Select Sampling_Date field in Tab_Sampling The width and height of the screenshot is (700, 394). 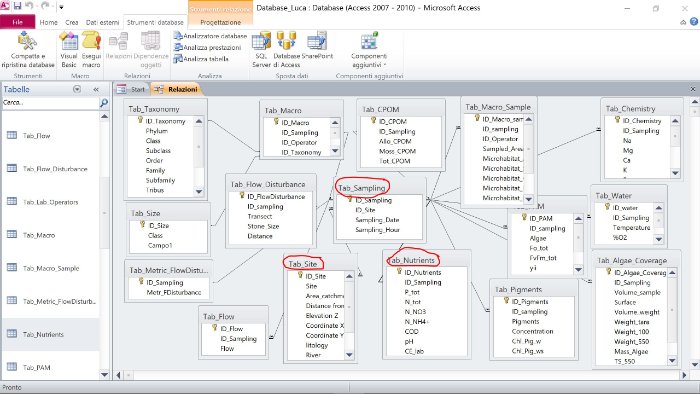(377, 220)
